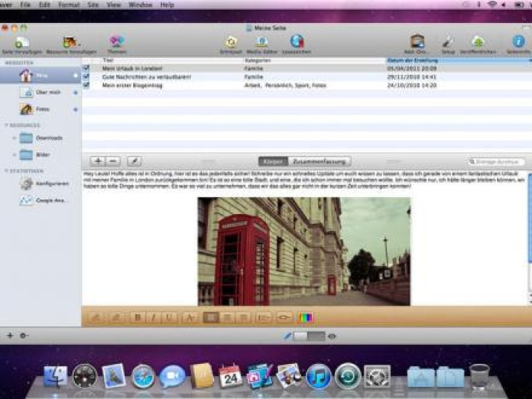Open the Themen browser icon
This screenshot has height=399, width=532.
click(x=117, y=42)
